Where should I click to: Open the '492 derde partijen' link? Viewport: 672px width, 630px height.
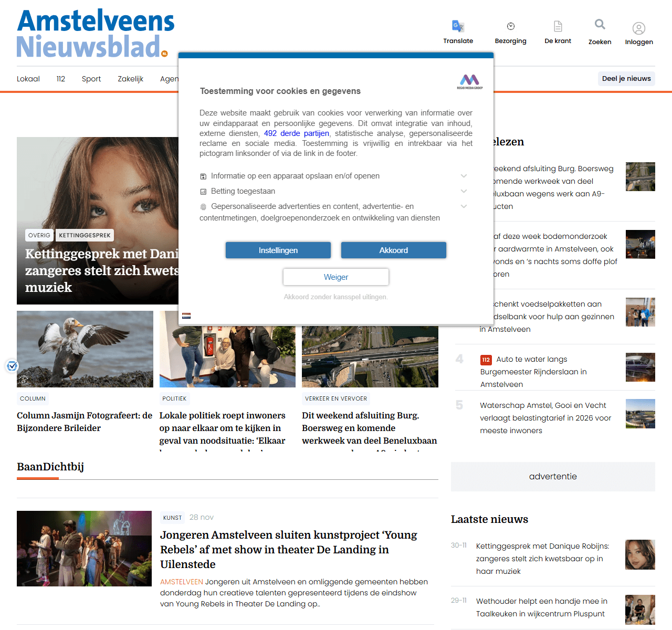click(296, 133)
